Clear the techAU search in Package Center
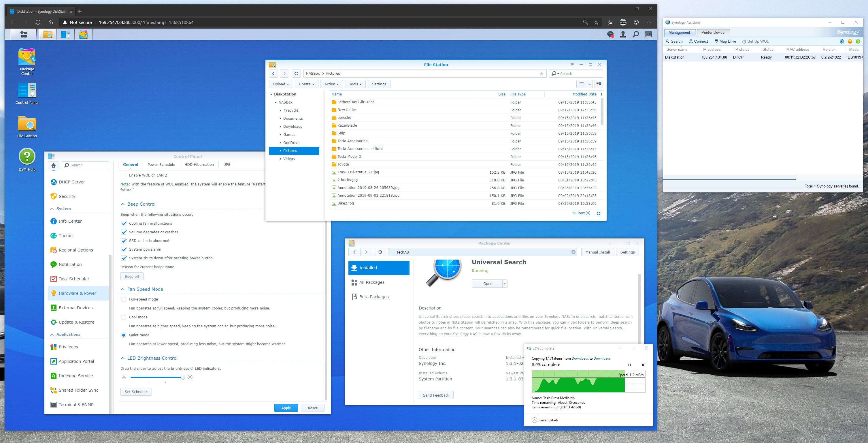868x443 pixels. point(573,252)
